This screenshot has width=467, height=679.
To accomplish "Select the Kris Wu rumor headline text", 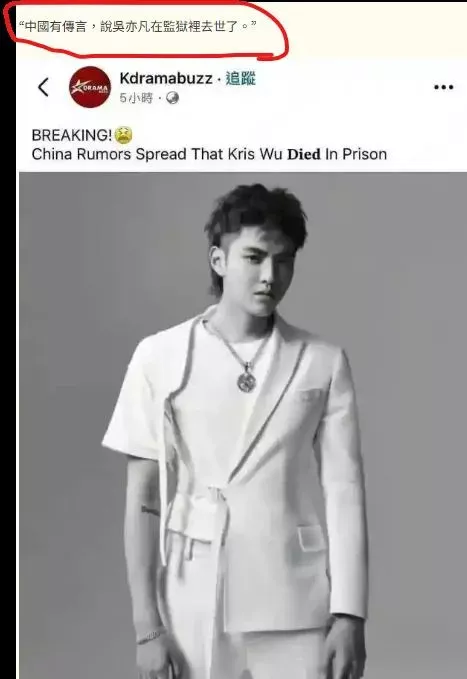I will pyautogui.click(x=209, y=154).
